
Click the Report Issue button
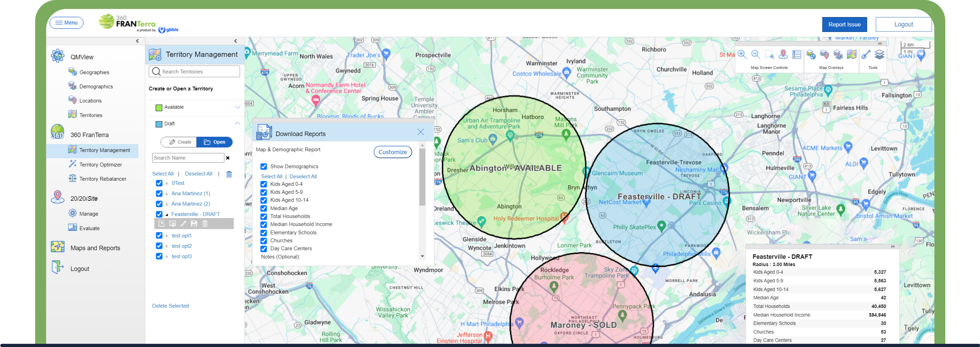pyautogui.click(x=844, y=24)
